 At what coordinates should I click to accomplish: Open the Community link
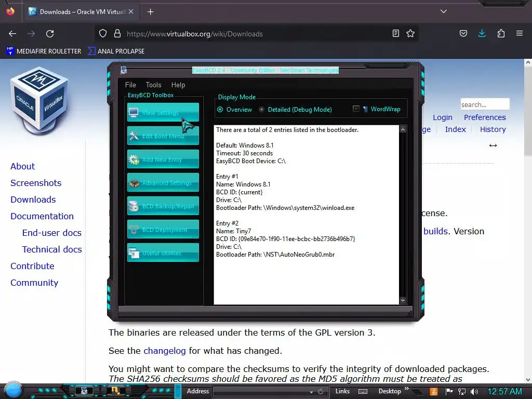[34, 283]
